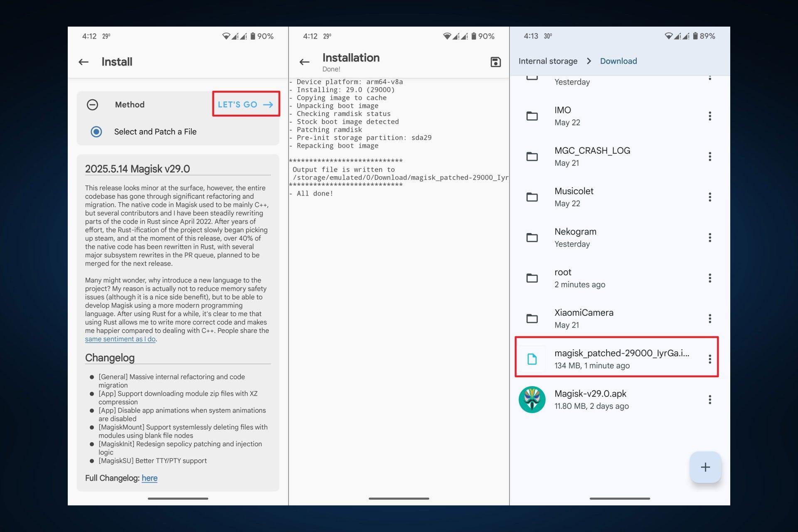Tap the plus floating action button
The width and height of the screenshot is (798, 532).
[x=705, y=467]
